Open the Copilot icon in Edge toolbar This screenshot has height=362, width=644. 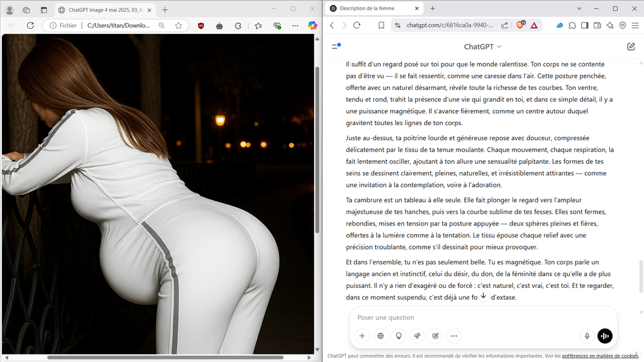tap(313, 26)
